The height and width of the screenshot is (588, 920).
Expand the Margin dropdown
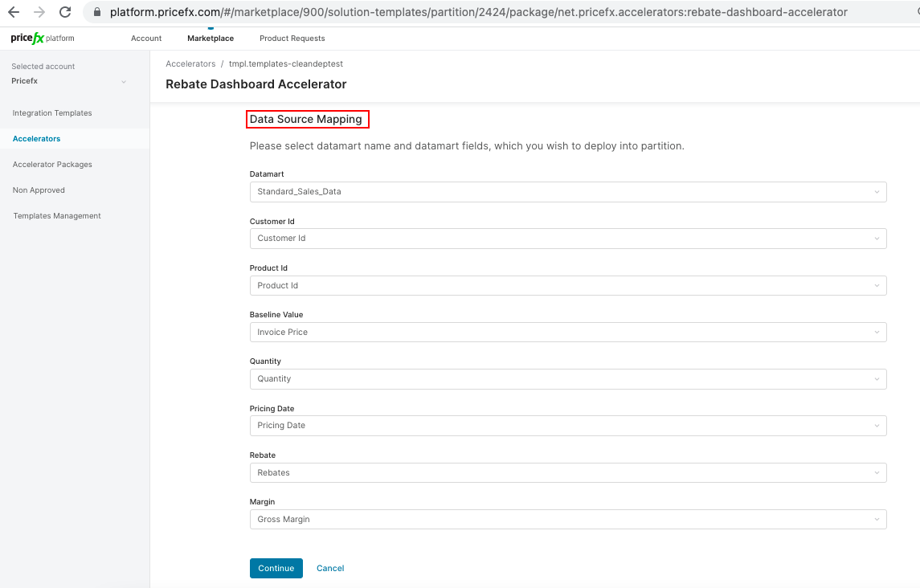click(x=567, y=520)
